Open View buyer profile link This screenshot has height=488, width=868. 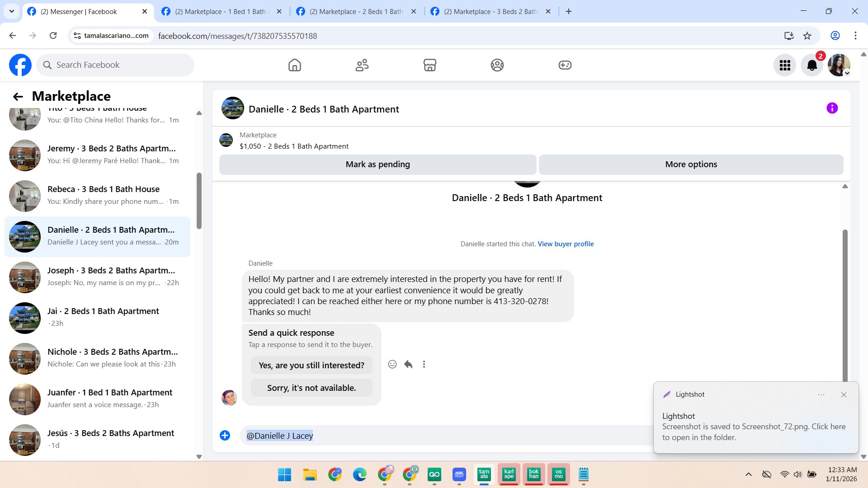[x=566, y=244]
